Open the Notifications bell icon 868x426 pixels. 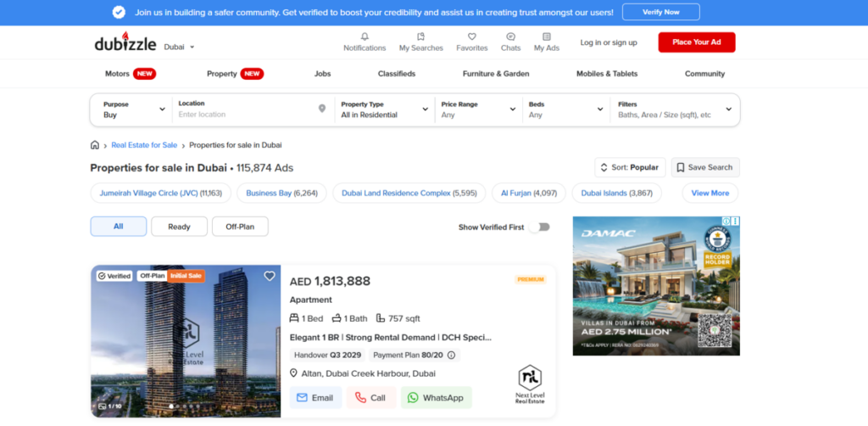pyautogui.click(x=364, y=36)
